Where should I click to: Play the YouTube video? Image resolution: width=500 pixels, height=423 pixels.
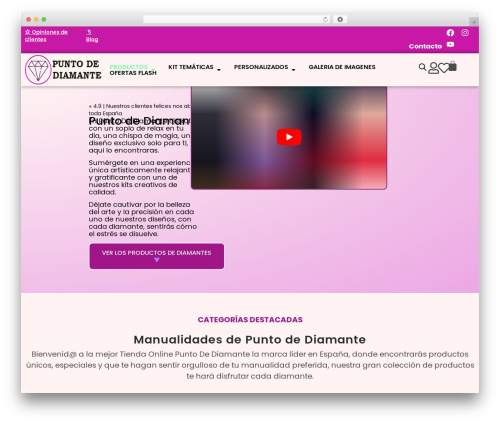pos(289,137)
